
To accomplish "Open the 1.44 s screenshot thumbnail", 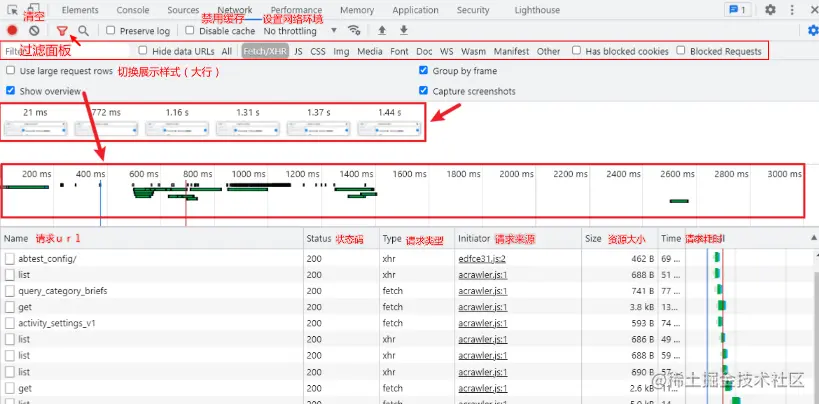I will [x=389, y=129].
